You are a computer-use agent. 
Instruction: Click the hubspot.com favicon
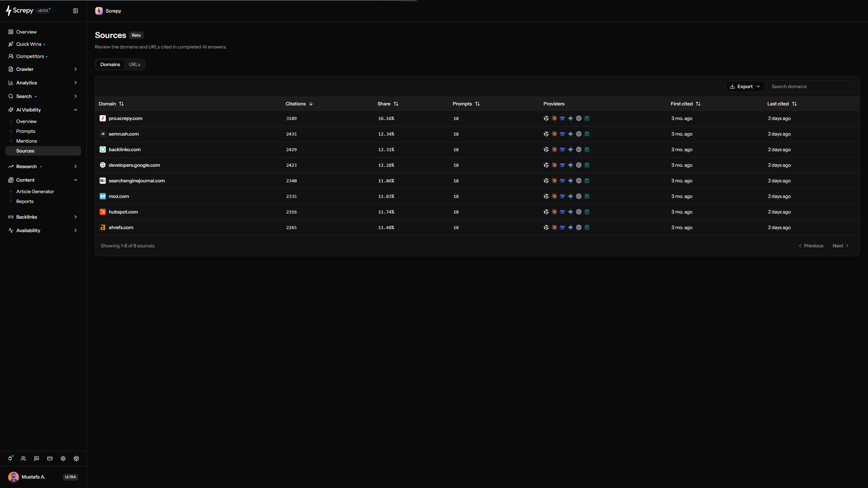point(103,212)
